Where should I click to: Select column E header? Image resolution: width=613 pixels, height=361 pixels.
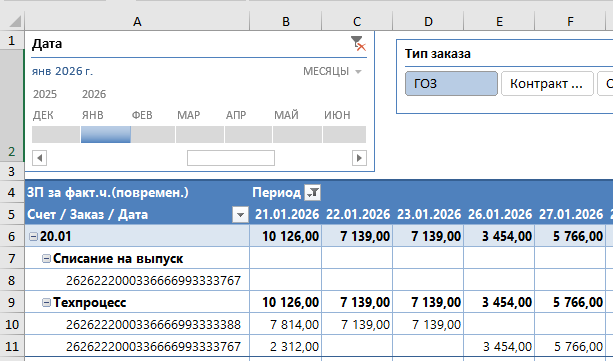tap(499, 21)
